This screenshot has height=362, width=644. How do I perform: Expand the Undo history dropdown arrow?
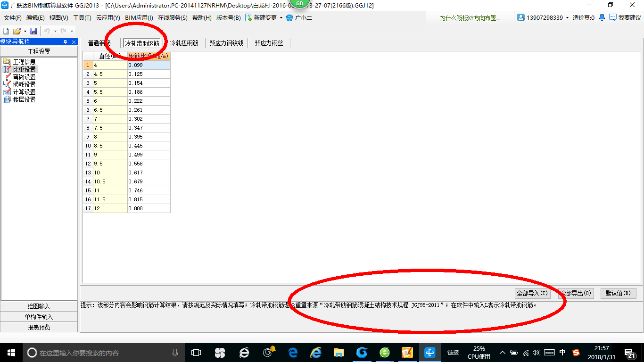[55, 32]
